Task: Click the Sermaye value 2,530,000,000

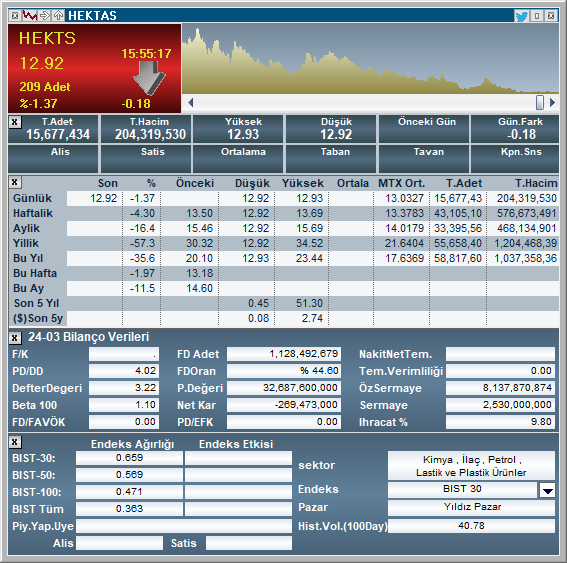Action: pos(500,405)
